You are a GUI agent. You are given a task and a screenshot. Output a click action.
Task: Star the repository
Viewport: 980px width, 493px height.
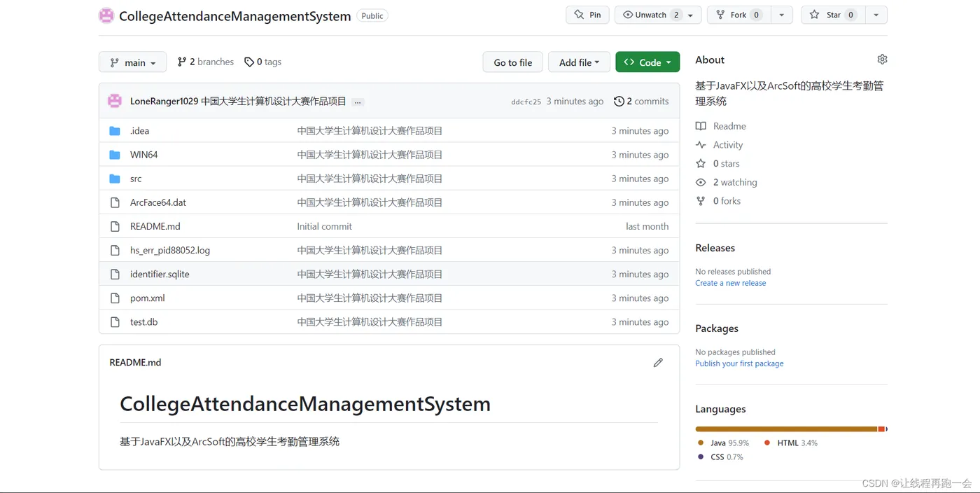(x=833, y=15)
